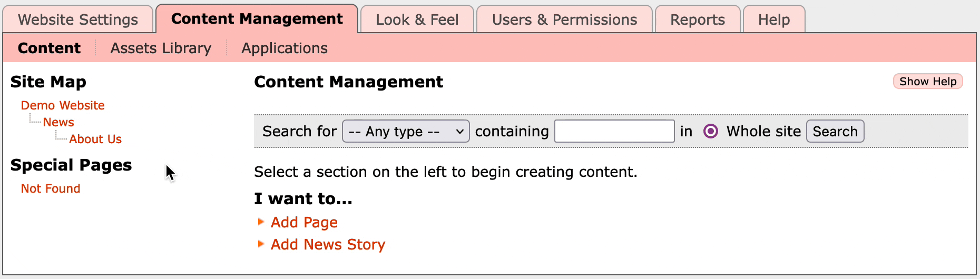Focus the containing search text field
980x279 pixels.
click(x=614, y=131)
